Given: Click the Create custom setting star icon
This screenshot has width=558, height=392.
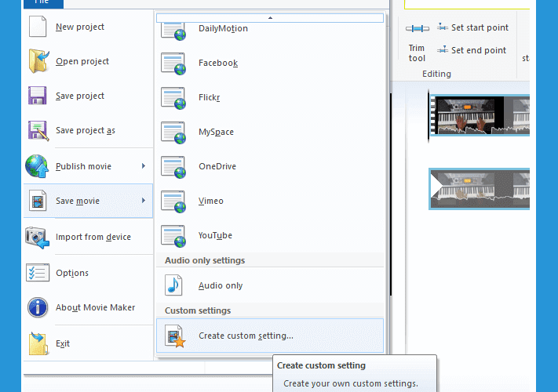Looking at the screenshot, I should click(175, 336).
